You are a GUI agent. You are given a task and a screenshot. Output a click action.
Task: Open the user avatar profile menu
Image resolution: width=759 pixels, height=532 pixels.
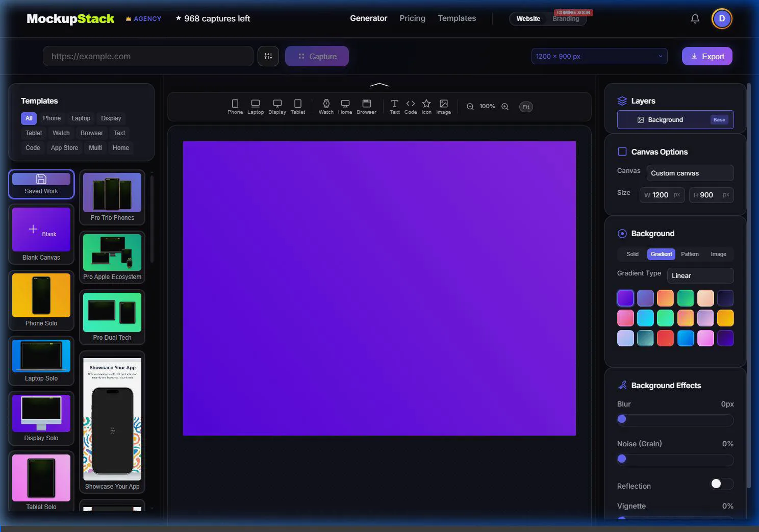point(722,19)
